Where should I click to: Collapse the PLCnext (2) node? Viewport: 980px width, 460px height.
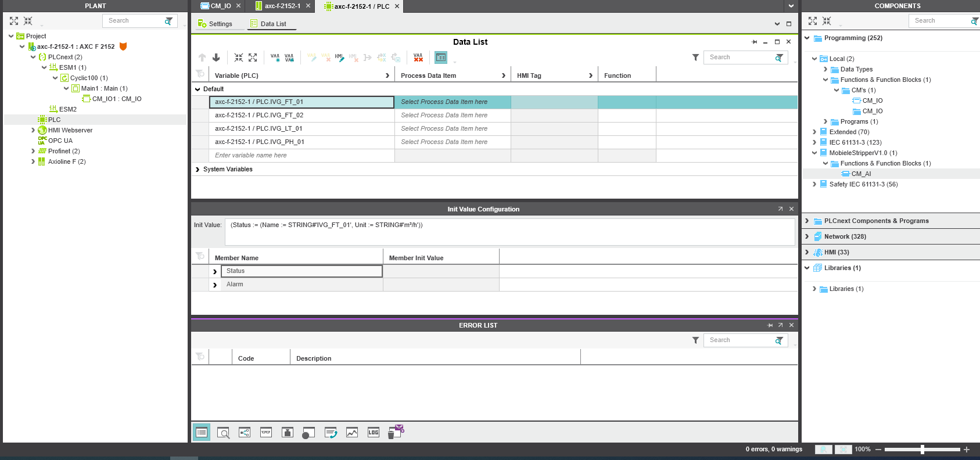[x=33, y=57]
